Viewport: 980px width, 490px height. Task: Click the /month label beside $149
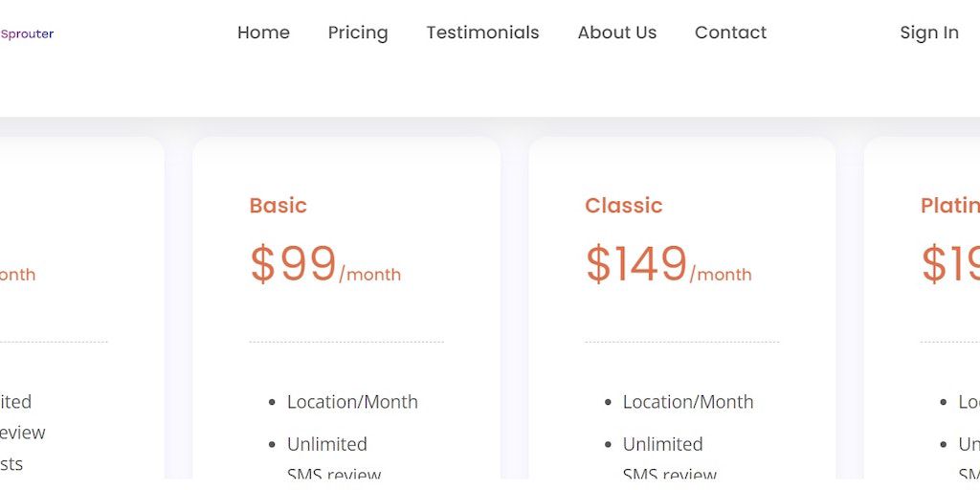721,275
